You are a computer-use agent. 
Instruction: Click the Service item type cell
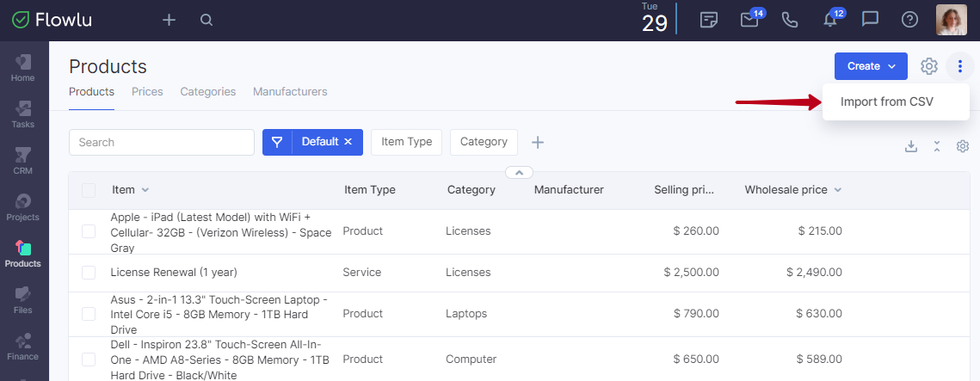(x=362, y=273)
